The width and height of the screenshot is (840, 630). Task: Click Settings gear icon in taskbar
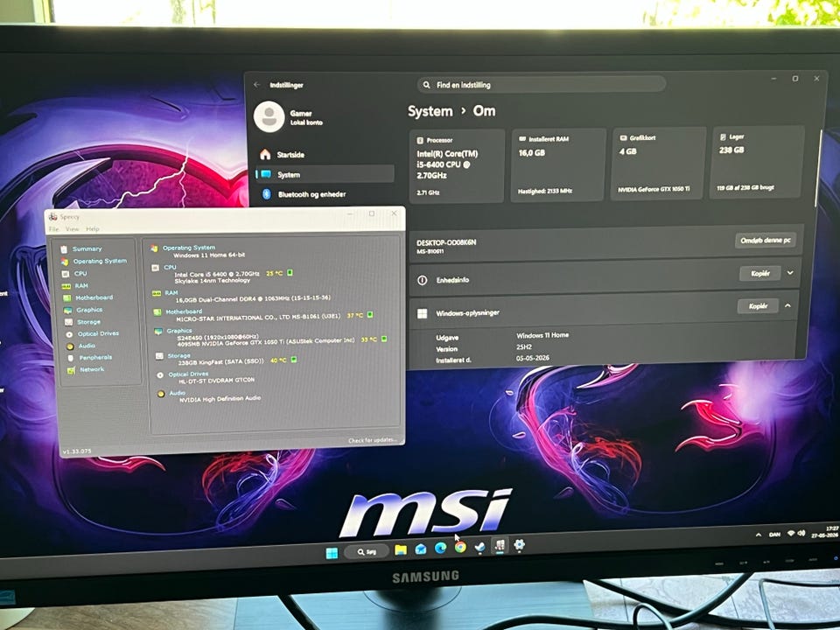pyautogui.click(x=519, y=545)
